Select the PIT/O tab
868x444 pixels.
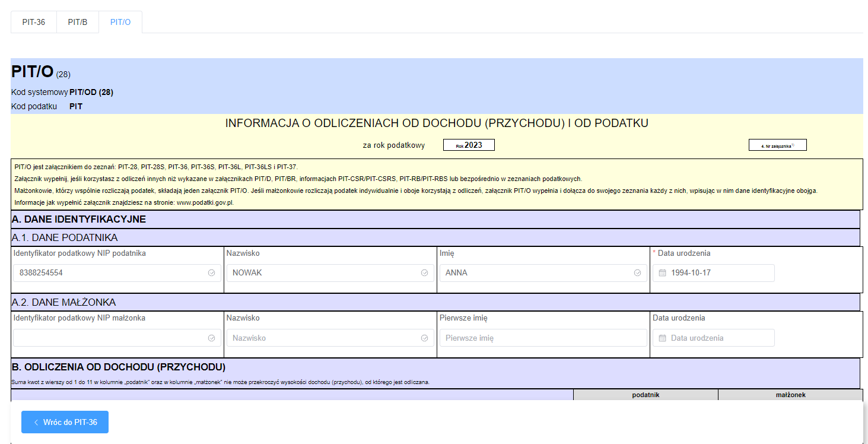(120, 22)
